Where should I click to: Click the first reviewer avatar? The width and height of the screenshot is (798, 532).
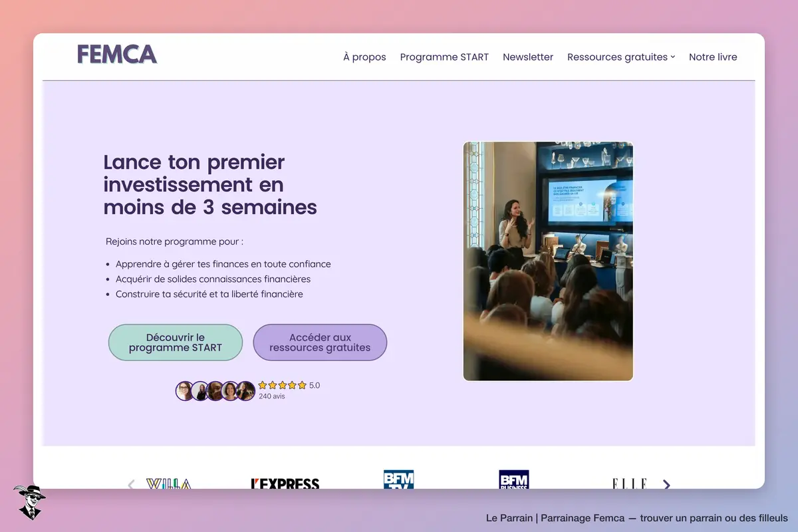(184, 391)
